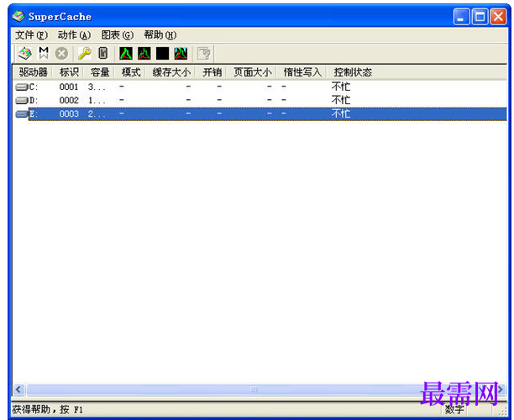Click 不忙 status in E: row
The width and height of the screenshot is (514, 420).
click(x=341, y=113)
